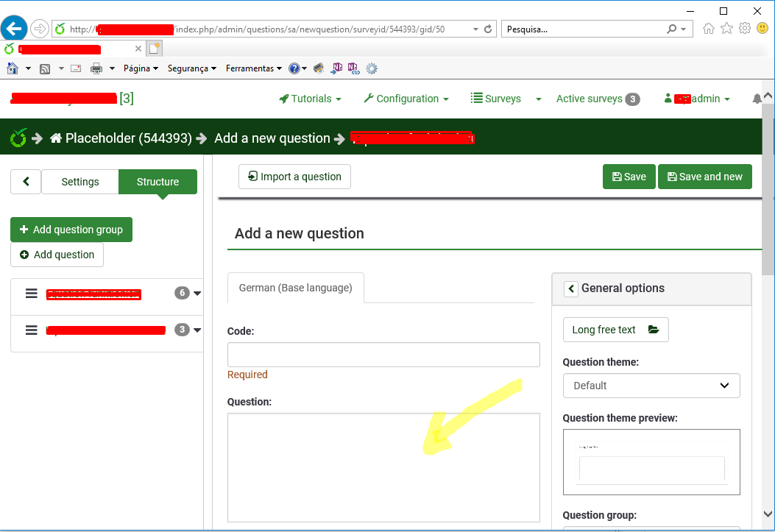Open the Question theme Default dropdown

[651, 386]
